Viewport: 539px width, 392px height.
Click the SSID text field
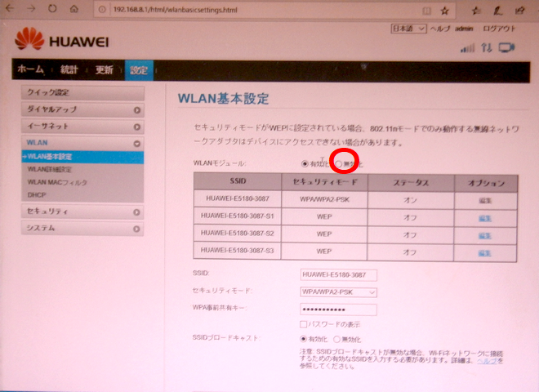pos(338,275)
